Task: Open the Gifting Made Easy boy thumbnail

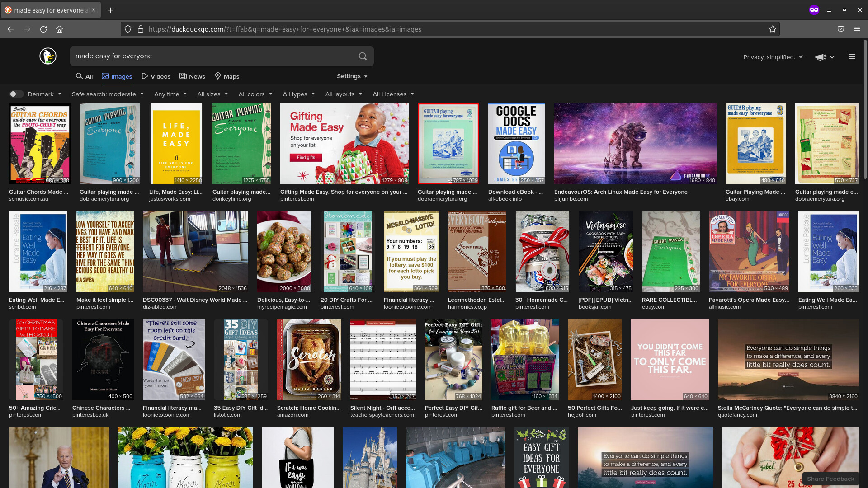Action: (344, 144)
